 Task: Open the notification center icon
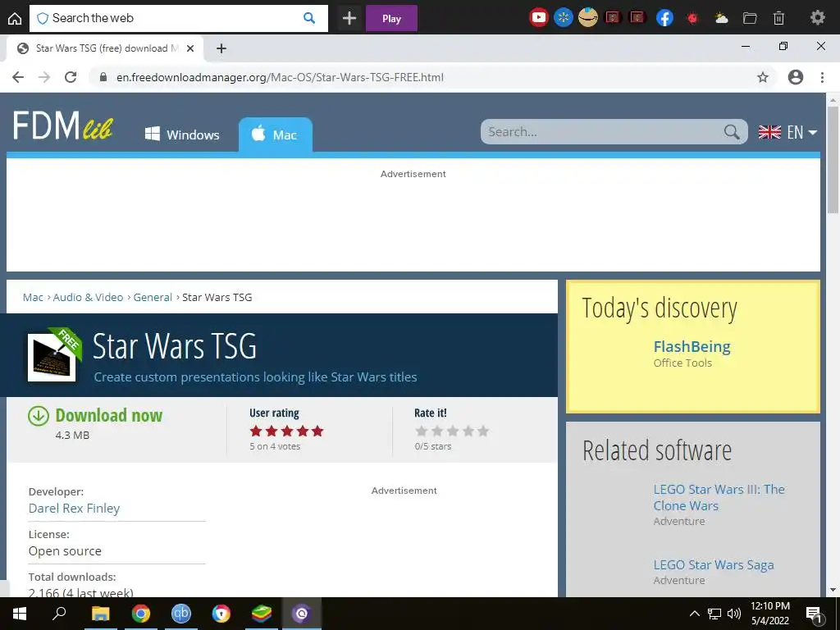815,614
